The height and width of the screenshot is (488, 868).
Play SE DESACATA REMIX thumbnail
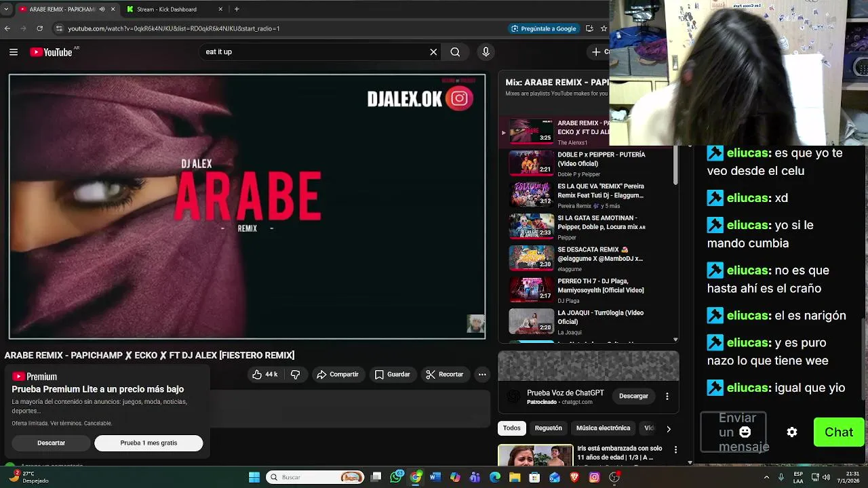point(531,258)
